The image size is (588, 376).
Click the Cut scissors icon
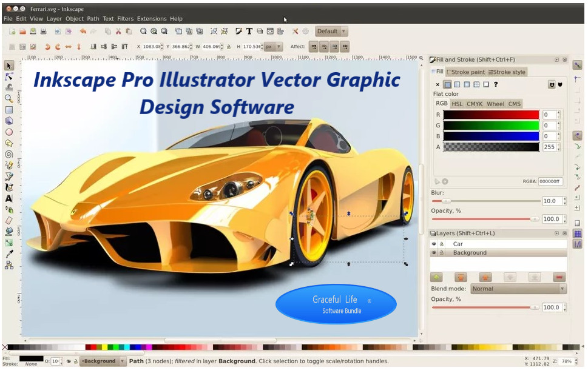pyautogui.click(x=118, y=32)
